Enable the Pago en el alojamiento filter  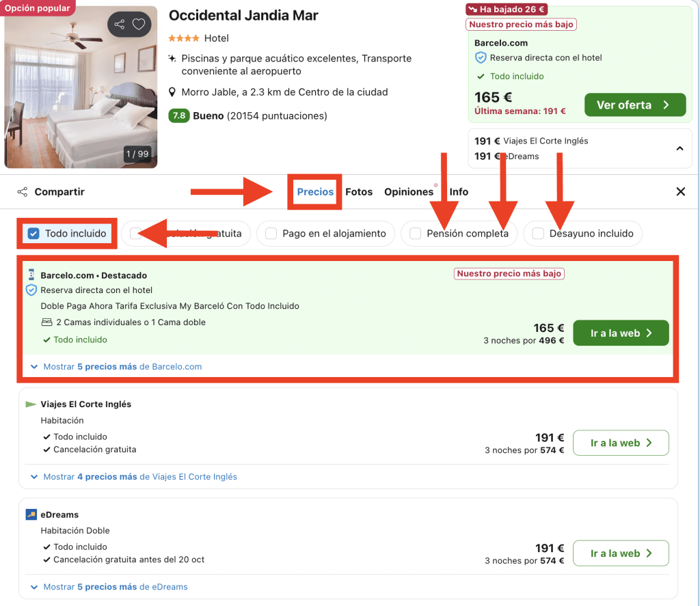pyautogui.click(x=271, y=234)
